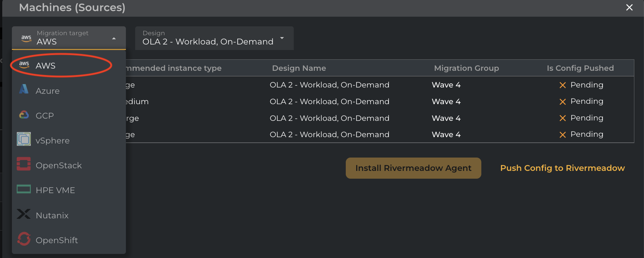This screenshot has height=258, width=644.
Task: Sort by the Design Name column header
Action: point(299,68)
